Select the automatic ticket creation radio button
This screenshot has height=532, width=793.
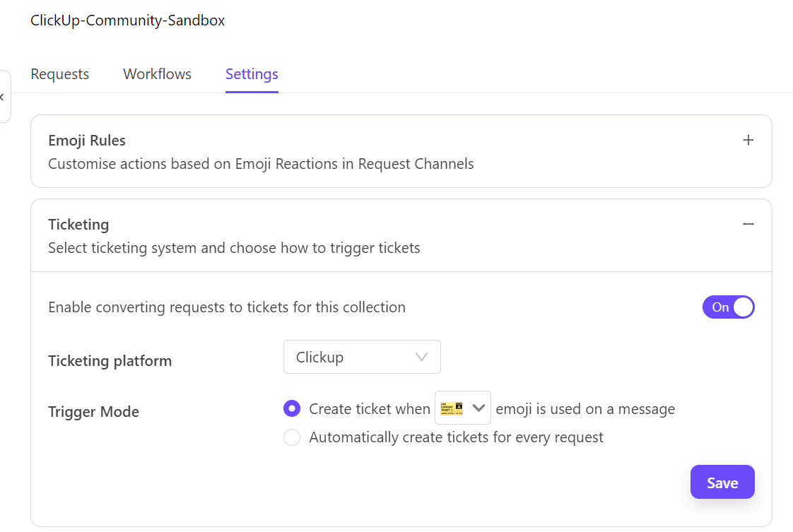[292, 437]
